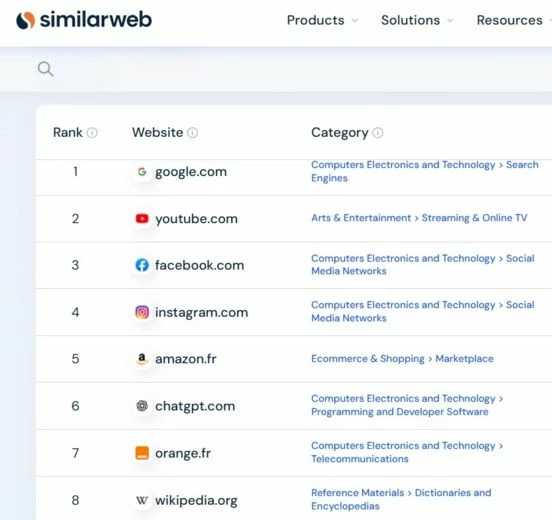This screenshot has width=552, height=520.
Task: Click the YouTube favicon icon
Action: pos(142,219)
